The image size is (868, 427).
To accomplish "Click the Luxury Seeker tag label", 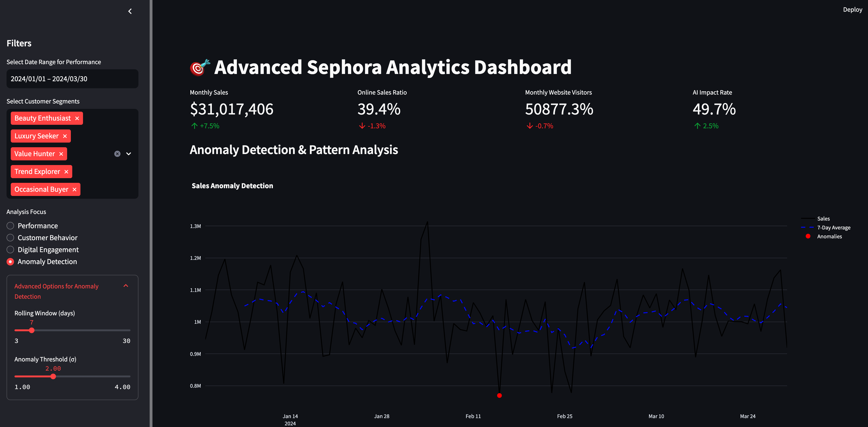I will [36, 136].
